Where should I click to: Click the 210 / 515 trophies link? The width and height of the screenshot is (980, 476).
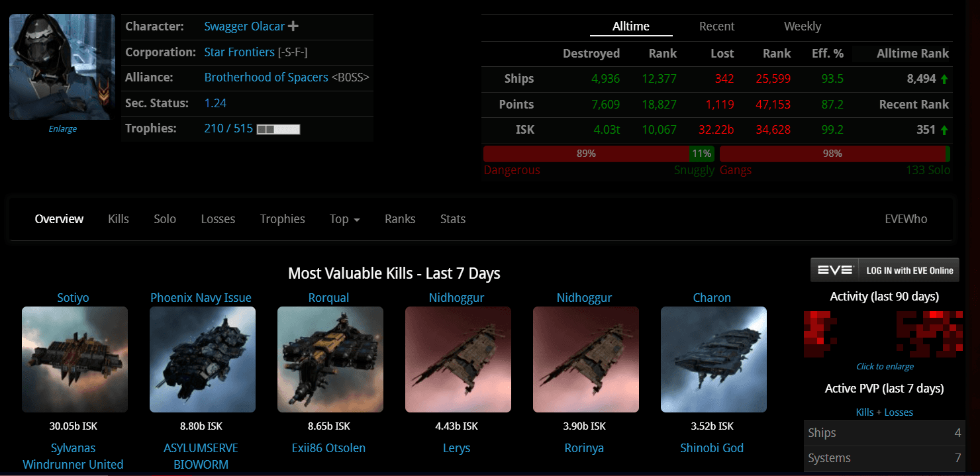pyautogui.click(x=228, y=128)
